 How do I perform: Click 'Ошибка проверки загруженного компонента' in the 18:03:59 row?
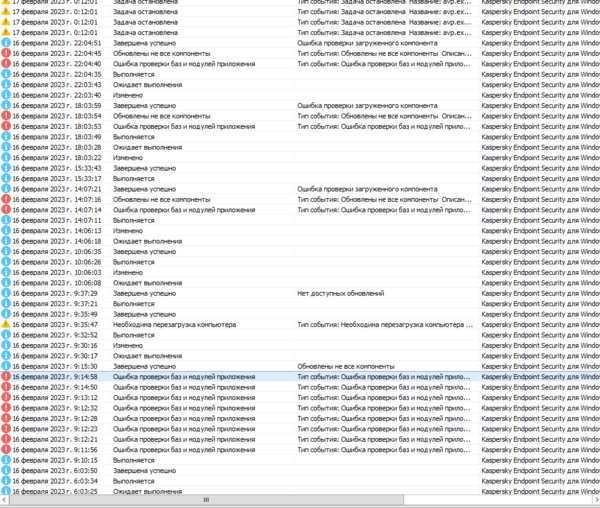pos(367,105)
